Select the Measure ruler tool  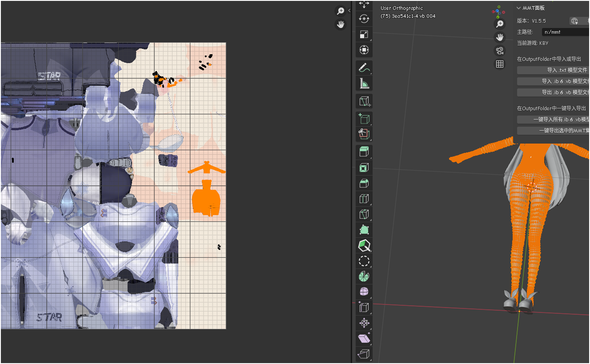(364, 84)
